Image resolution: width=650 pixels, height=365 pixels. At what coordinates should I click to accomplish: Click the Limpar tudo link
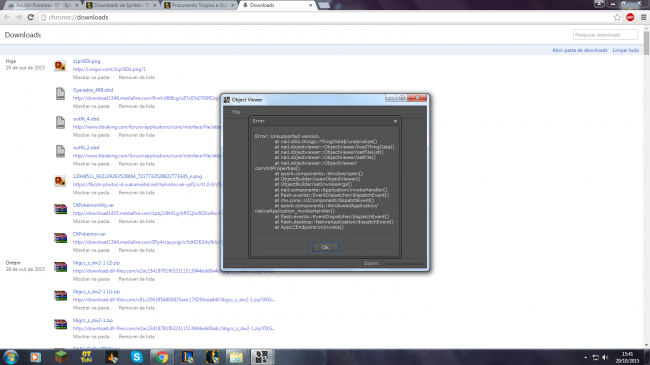[626, 50]
